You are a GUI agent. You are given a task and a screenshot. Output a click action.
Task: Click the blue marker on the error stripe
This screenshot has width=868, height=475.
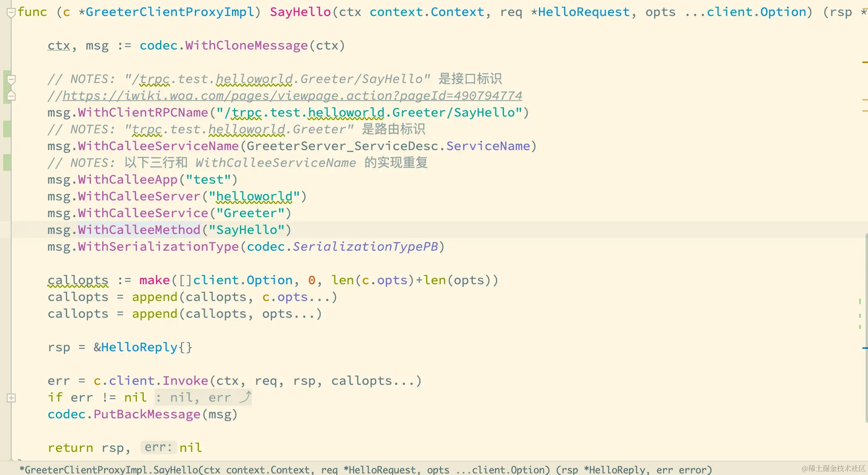(x=865, y=348)
